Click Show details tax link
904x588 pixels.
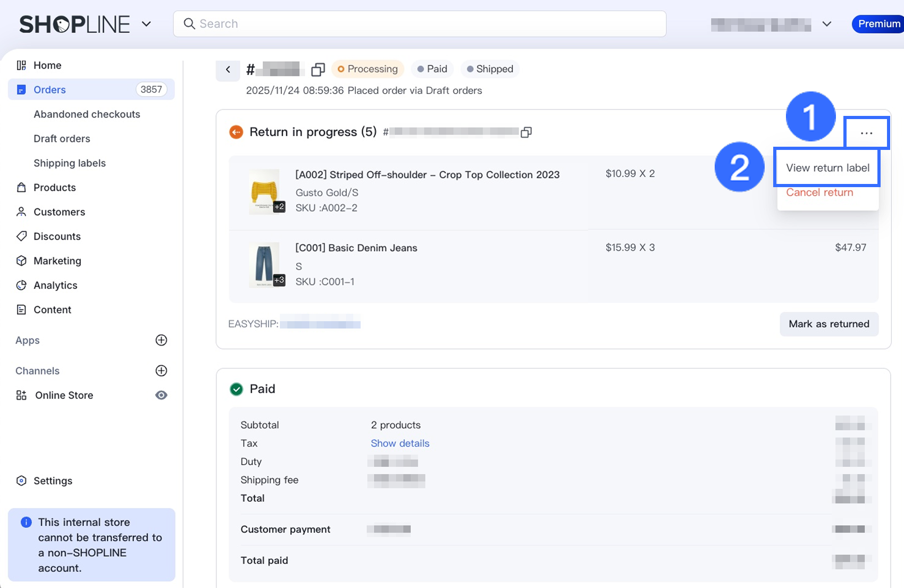coord(400,443)
